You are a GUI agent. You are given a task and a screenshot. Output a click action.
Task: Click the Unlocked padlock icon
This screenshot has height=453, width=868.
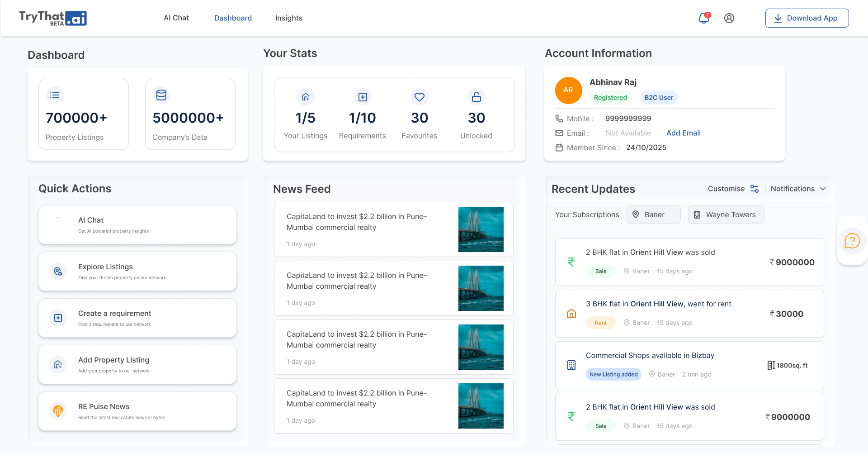click(x=476, y=97)
